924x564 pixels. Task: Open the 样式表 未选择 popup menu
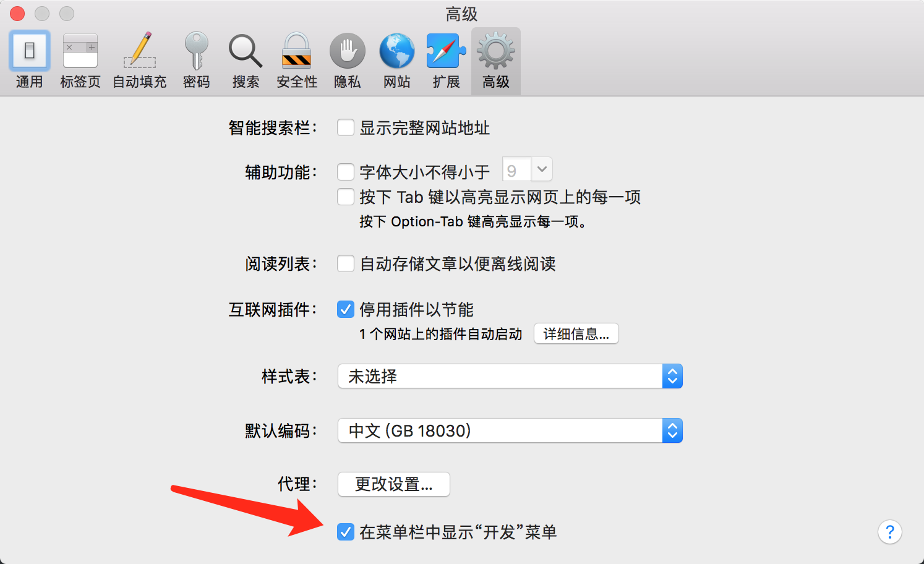pos(510,376)
